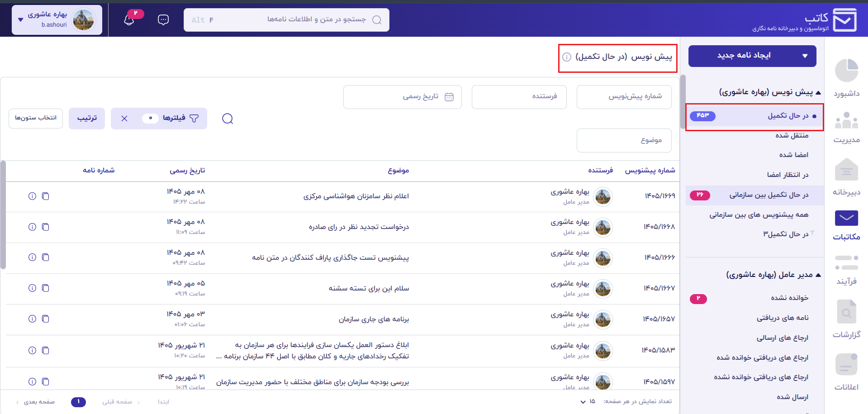The height and width of the screenshot is (414, 868).
Task: Open the تاریخ رسمی date picker
Action: tap(403, 97)
